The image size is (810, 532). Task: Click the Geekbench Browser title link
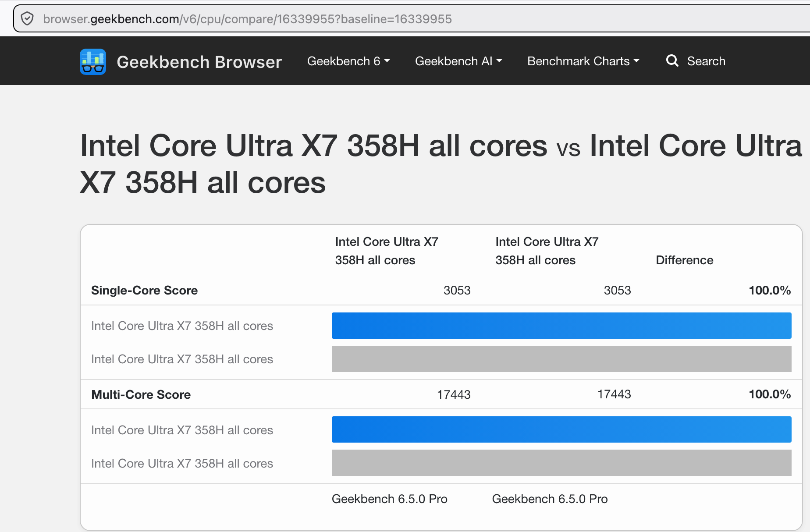point(199,62)
